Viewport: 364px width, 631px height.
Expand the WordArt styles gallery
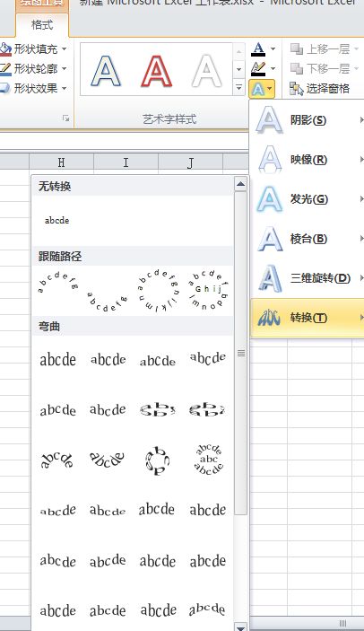pos(238,88)
